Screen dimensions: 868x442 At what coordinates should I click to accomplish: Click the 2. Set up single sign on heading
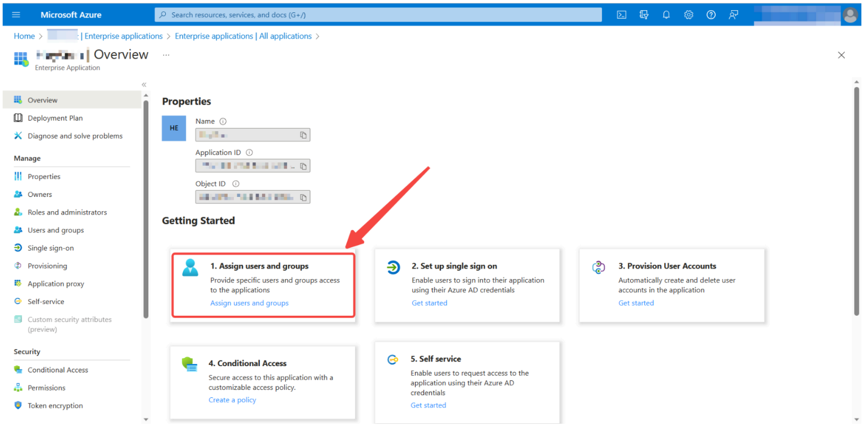pos(454,266)
